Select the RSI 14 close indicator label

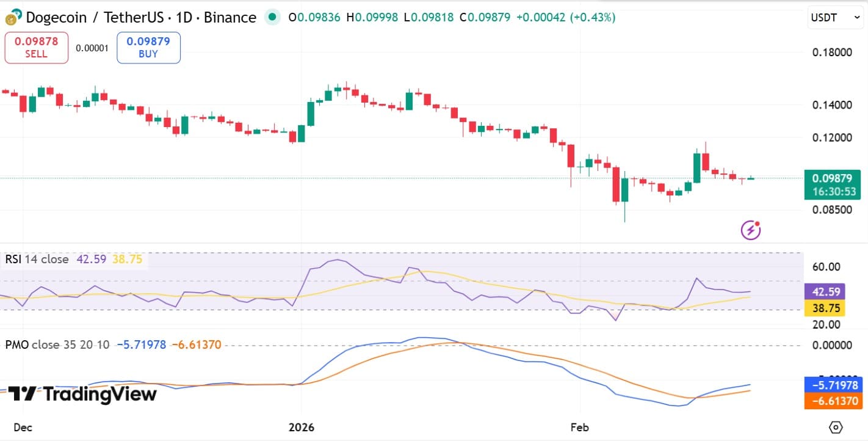click(37, 259)
